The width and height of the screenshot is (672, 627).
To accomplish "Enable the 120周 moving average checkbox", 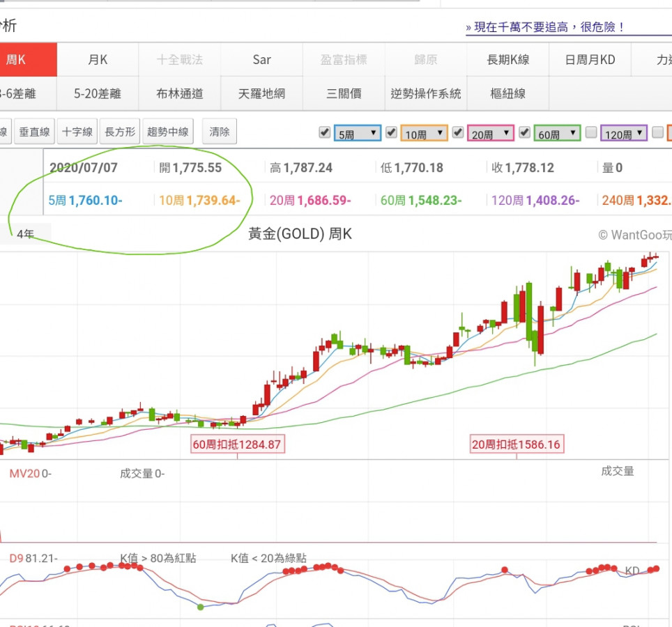I will tap(591, 132).
